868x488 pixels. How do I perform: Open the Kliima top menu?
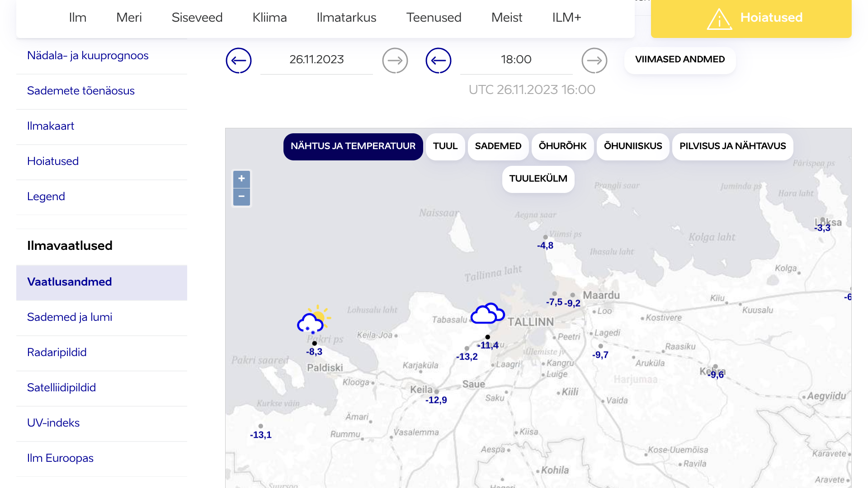click(269, 18)
